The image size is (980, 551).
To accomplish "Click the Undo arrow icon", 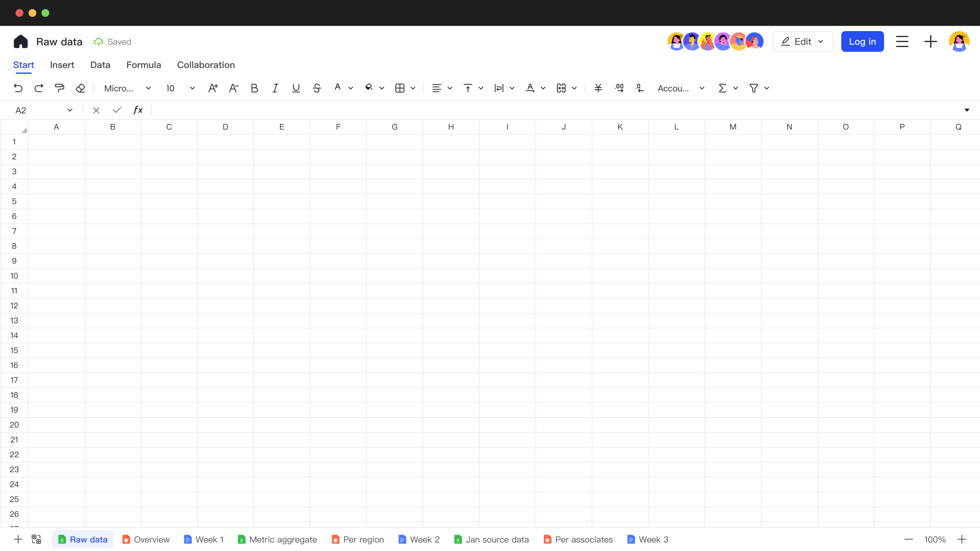I will [18, 88].
